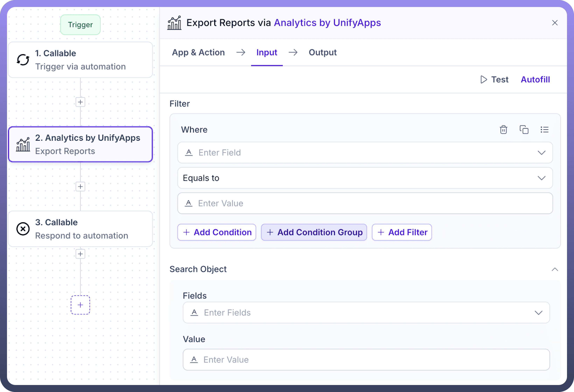Add step below Analytics Export Reports node
Screen dimensions: 574x392
click(x=80, y=187)
